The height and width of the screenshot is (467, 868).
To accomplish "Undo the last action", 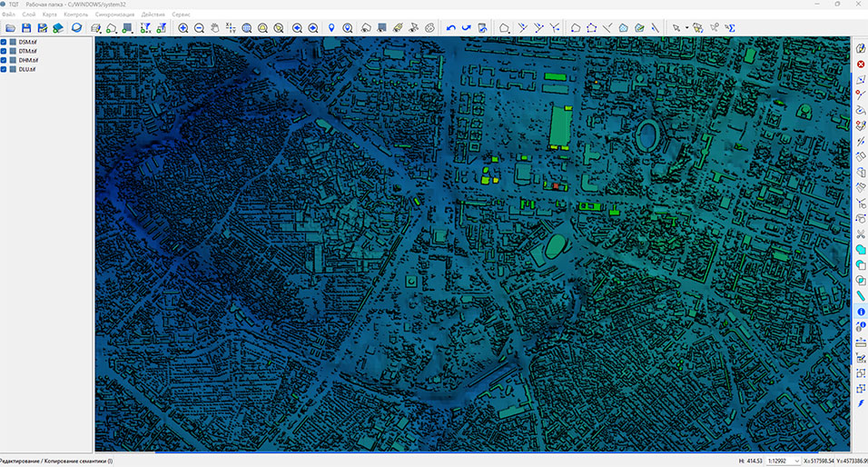I will tap(450, 27).
